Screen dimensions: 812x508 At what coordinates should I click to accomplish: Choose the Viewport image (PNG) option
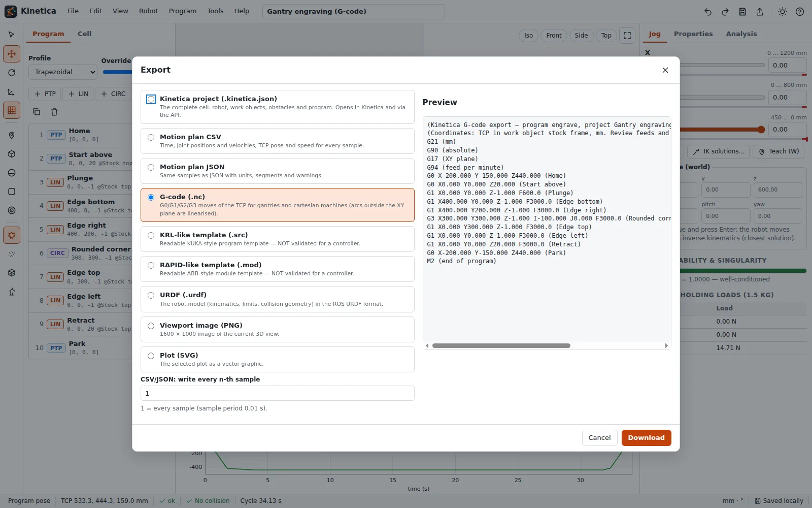pos(277,329)
